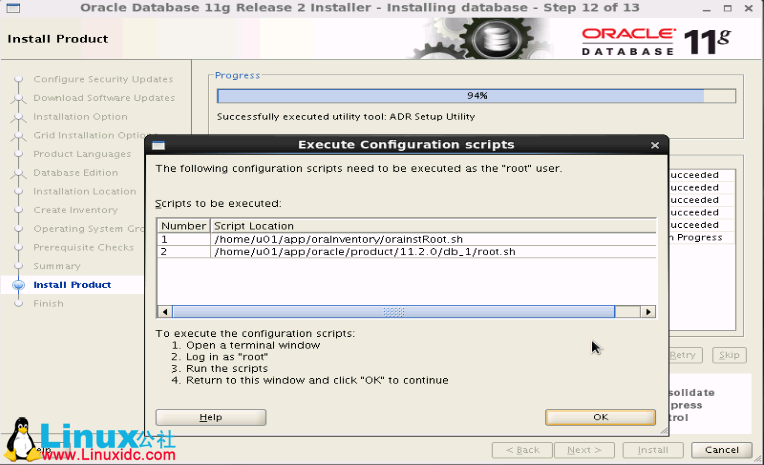Select Prerequisite Checks step

click(83, 247)
